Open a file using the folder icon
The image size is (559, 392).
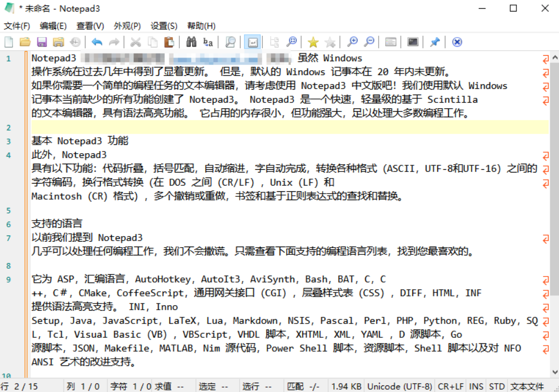[x=25, y=42]
